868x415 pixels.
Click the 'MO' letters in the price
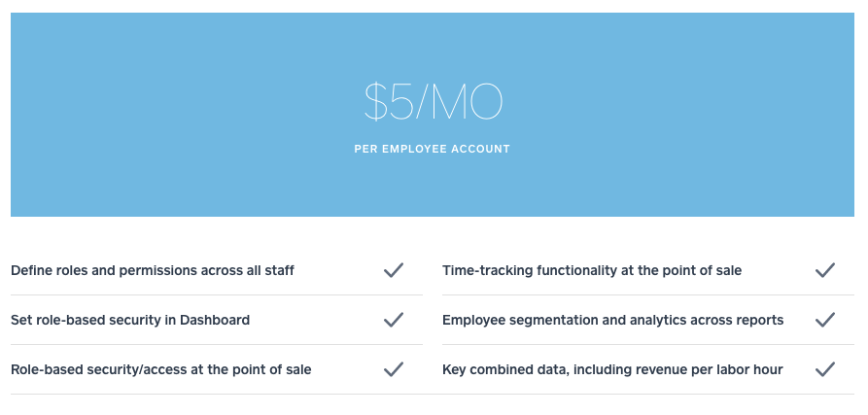(x=467, y=102)
